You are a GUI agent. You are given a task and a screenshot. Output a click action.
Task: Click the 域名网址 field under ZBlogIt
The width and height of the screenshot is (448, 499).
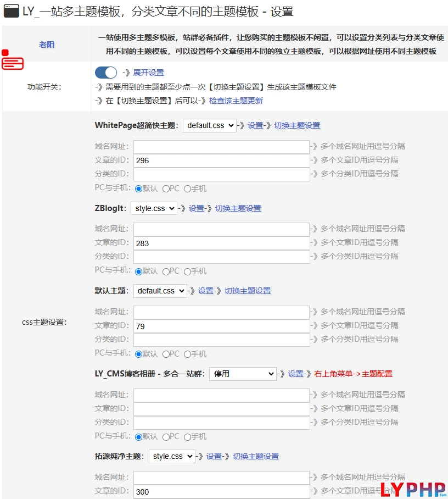click(220, 229)
